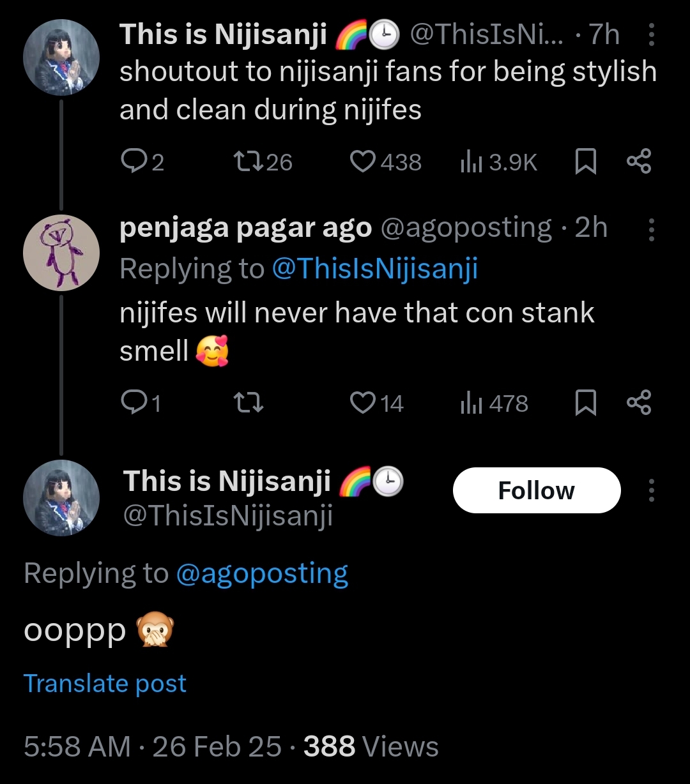Screen dimensions: 690x784
Task: Follow This is Nijisanji account
Action: (536, 490)
